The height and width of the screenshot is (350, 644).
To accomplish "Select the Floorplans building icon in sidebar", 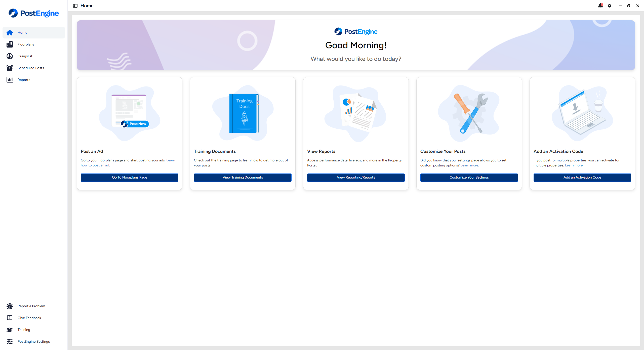I will (x=10, y=44).
